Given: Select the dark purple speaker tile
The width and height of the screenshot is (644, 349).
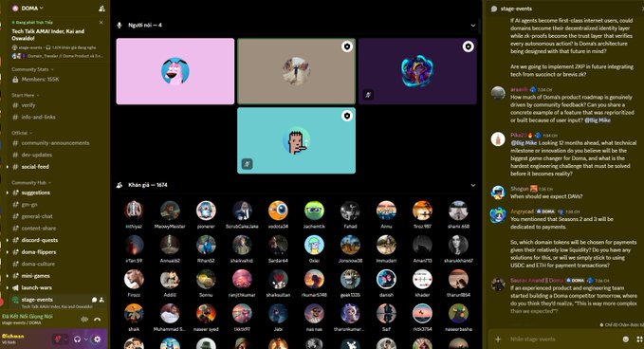Looking at the screenshot, I should pyautogui.click(x=417, y=71).
